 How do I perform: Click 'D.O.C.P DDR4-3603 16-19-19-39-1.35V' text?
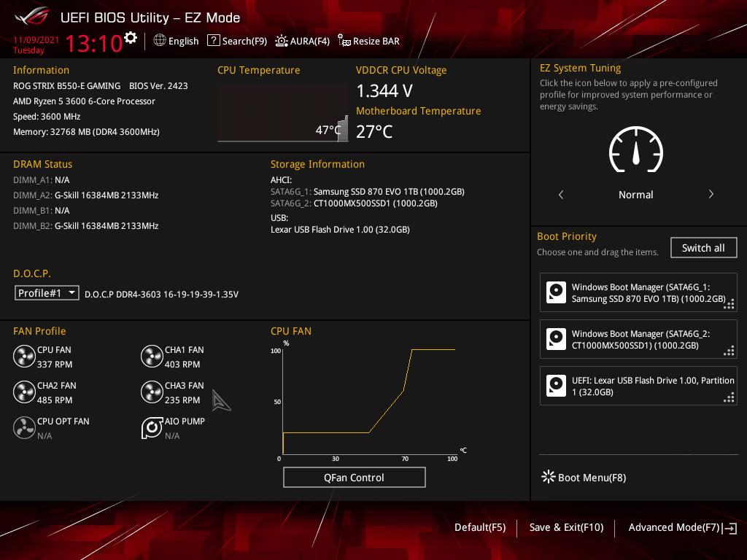tap(161, 295)
